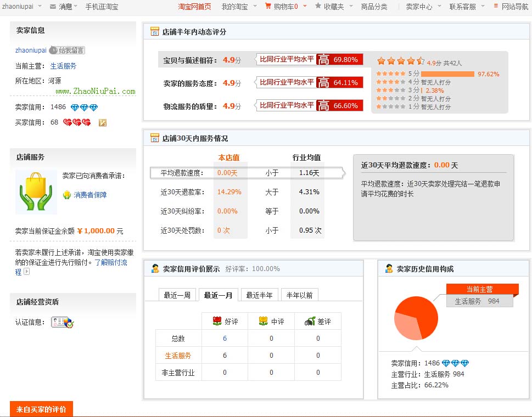This screenshot has height=417, width=532.
Task: Open the zhaoniupai seller name link
Action: pyautogui.click(x=31, y=50)
